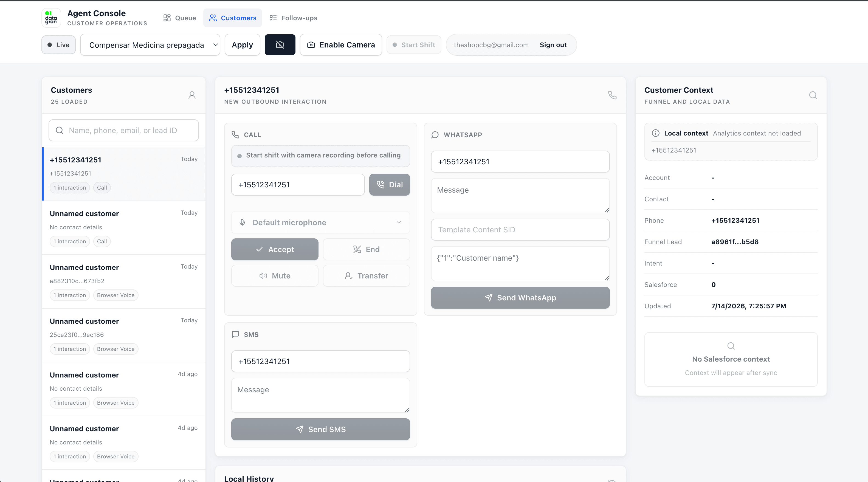Click the phone icon on Dial button
This screenshot has height=482, width=868.
(x=381, y=185)
